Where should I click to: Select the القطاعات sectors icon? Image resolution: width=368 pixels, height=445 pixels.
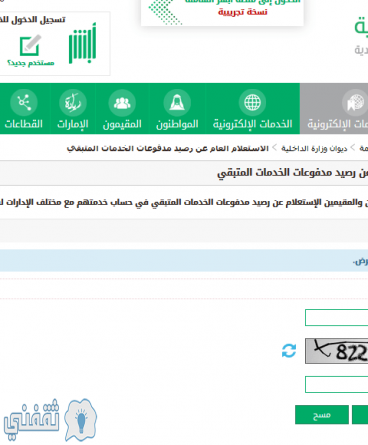click(24, 102)
